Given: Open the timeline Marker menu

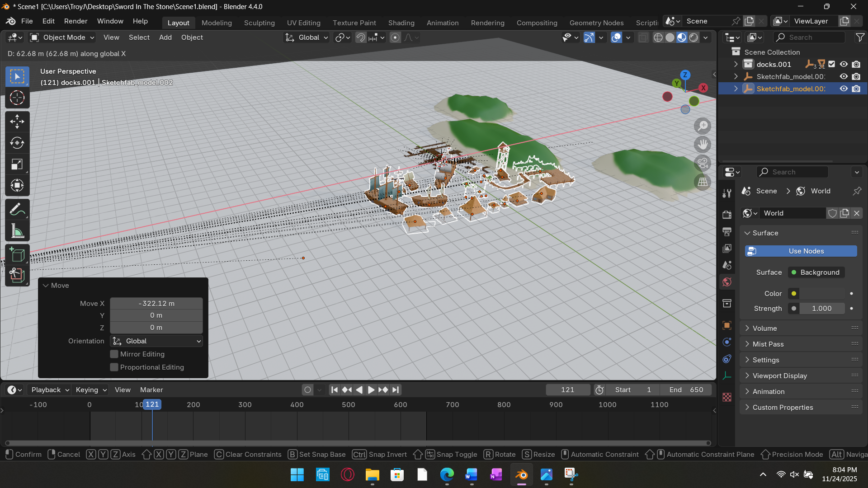Looking at the screenshot, I should [151, 390].
